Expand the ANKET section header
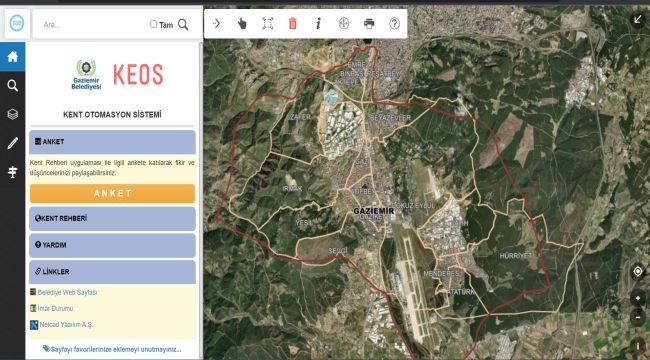650x360 pixels. point(112,142)
